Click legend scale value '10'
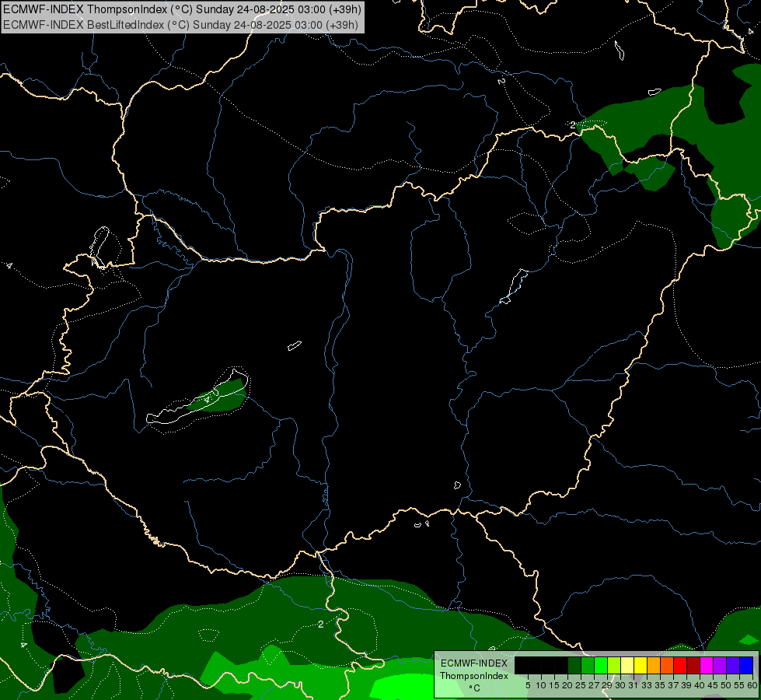This screenshot has width=761, height=700. pyautogui.click(x=541, y=685)
